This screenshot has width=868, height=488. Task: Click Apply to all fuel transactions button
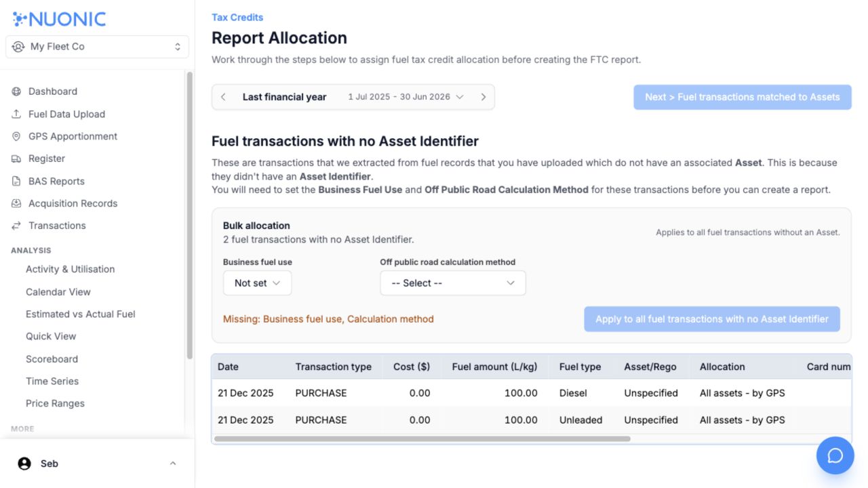712,319
